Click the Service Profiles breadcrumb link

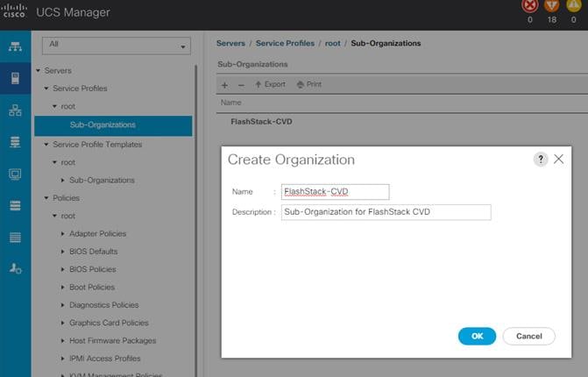285,44
